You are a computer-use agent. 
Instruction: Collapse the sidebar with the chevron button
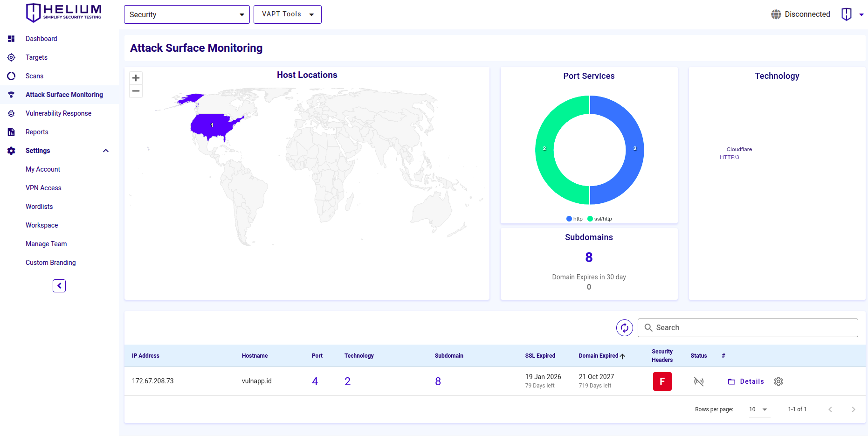[59, 286]
